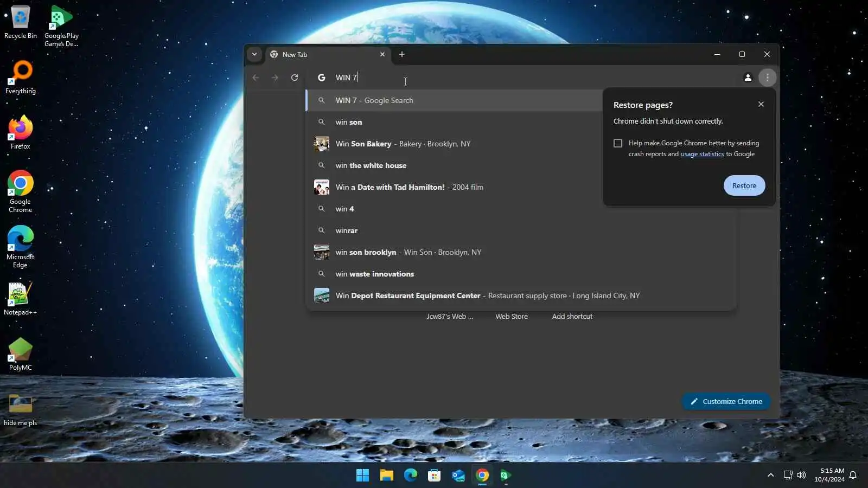Open Outlook from the taskbar
Image resolution: width=868 pixels, height=488 pixels.
[458, 476]
